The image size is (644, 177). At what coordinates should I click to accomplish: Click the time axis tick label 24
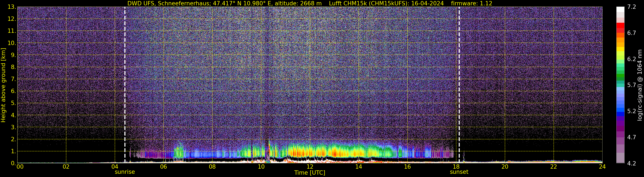click(602, 167)
